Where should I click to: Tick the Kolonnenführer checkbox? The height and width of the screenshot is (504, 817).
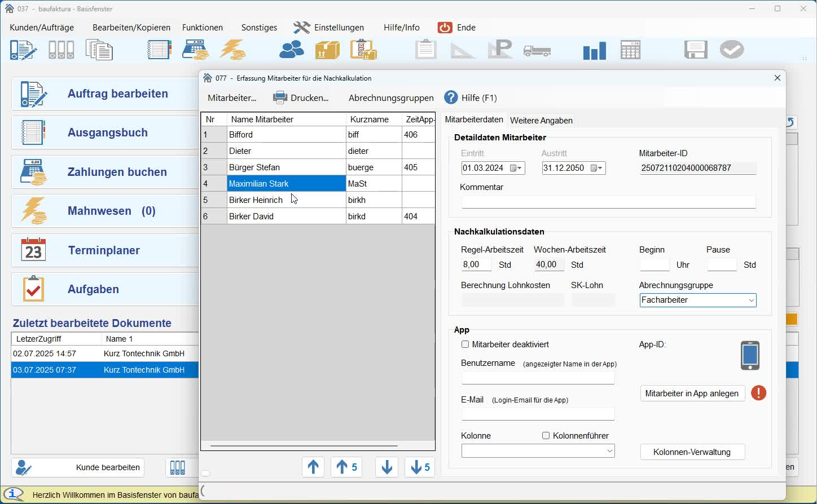click(x=546, y=436)
